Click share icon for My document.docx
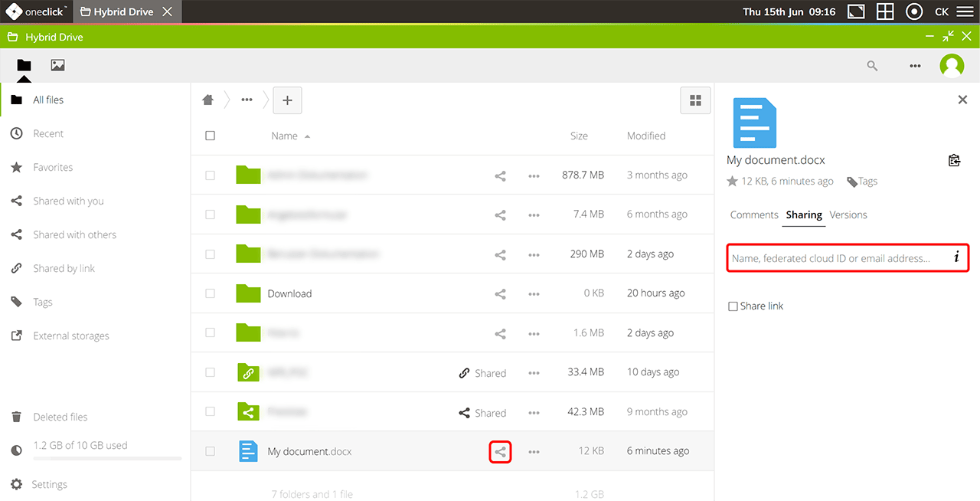 (500, 452)
